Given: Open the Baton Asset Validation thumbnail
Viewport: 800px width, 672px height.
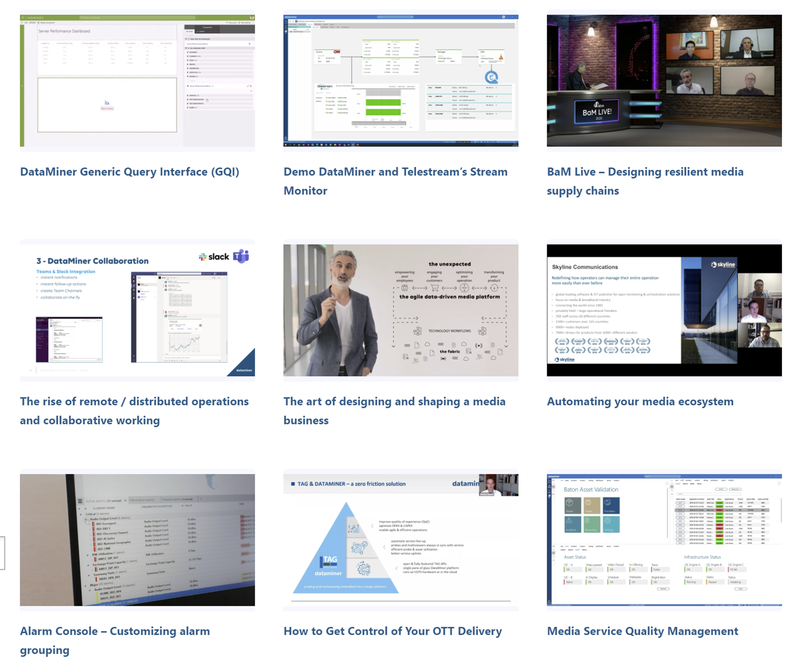Looking at the screenshot, I should pyautogui.click(x=664, y=540).
